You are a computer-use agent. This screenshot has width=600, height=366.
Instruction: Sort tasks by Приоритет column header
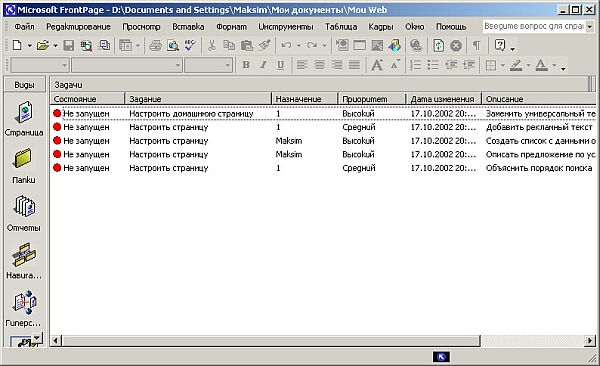(x=372, y=99)
